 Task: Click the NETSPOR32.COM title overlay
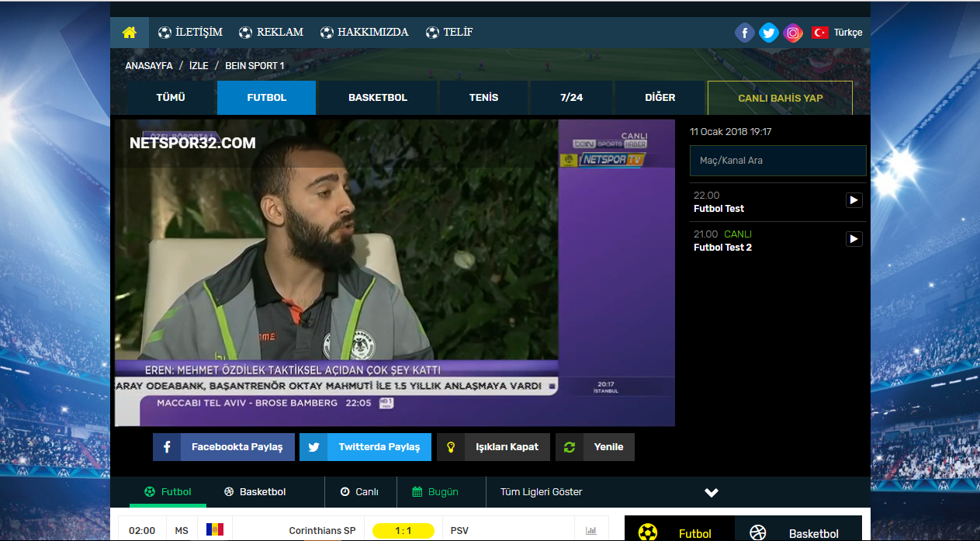pos(192,144)
